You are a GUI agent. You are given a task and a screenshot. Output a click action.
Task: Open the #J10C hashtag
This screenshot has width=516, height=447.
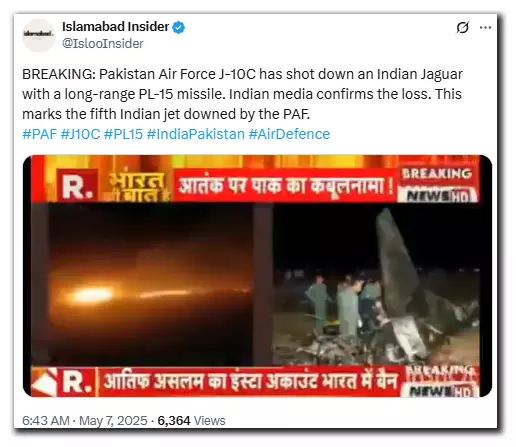point(80,134)
